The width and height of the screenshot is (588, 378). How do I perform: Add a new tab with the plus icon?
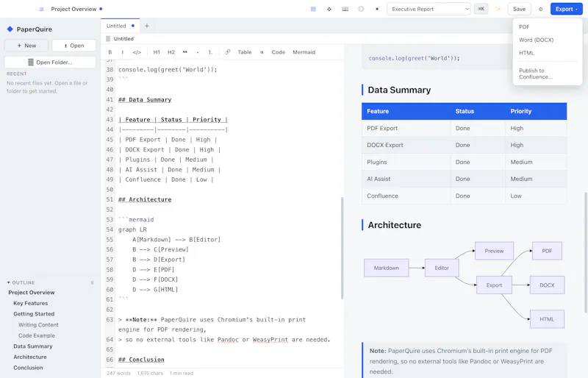[x=147, y=26]
